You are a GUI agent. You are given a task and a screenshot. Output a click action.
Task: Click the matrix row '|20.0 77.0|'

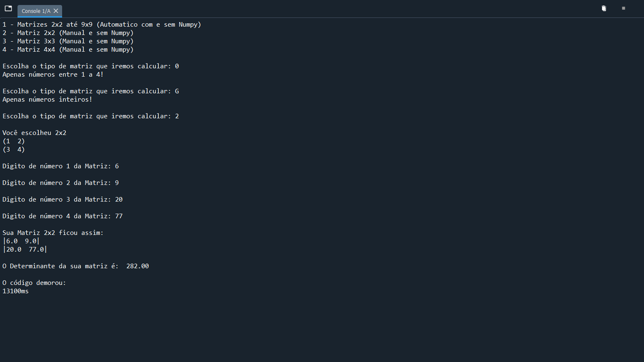pos(25,249)
